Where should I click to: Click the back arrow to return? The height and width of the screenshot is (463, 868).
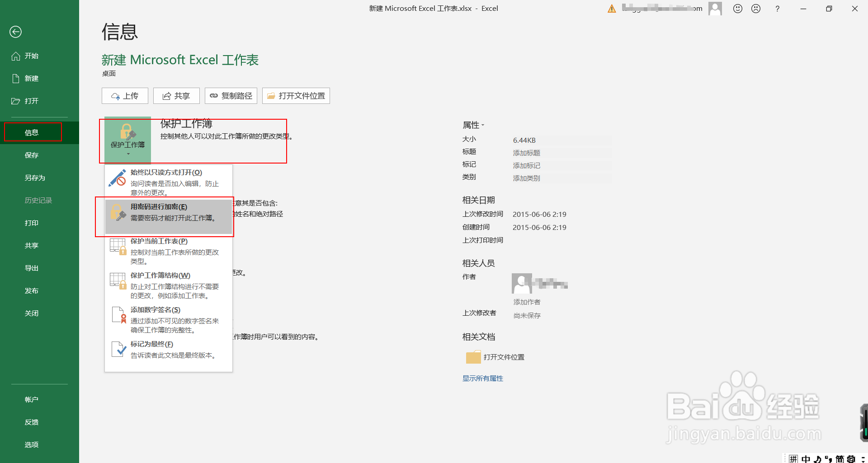(x=15, y=32)
